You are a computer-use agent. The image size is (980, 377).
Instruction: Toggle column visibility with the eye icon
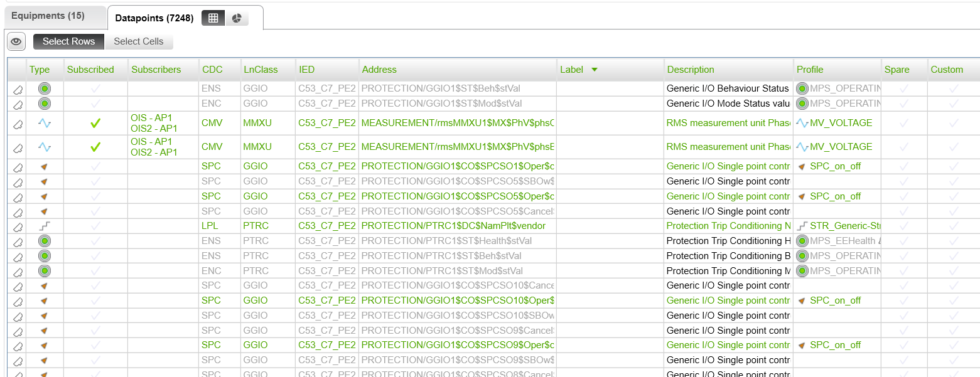click(x=16, y=41)
